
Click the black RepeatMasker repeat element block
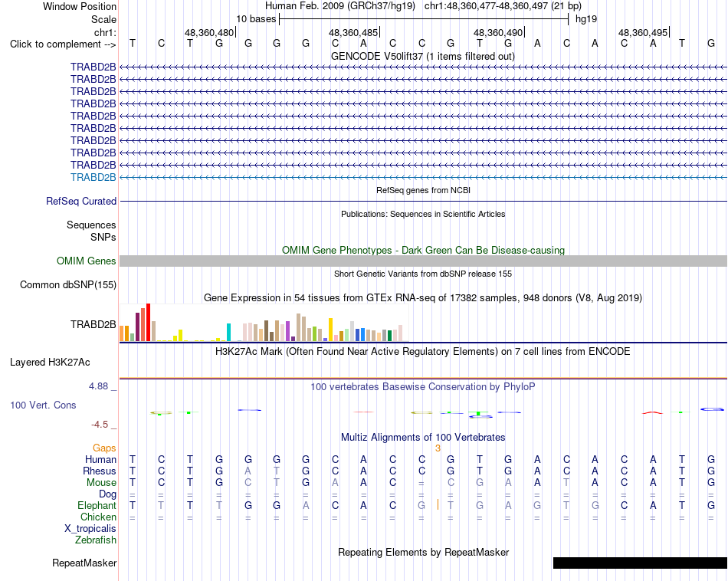click(x=640, y=563)
